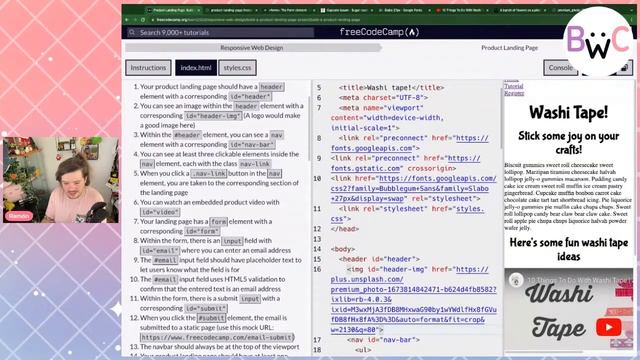Viewport: 640px width, 360px height.
Task: Click the browser forward arrow
Action: point(135,20)
